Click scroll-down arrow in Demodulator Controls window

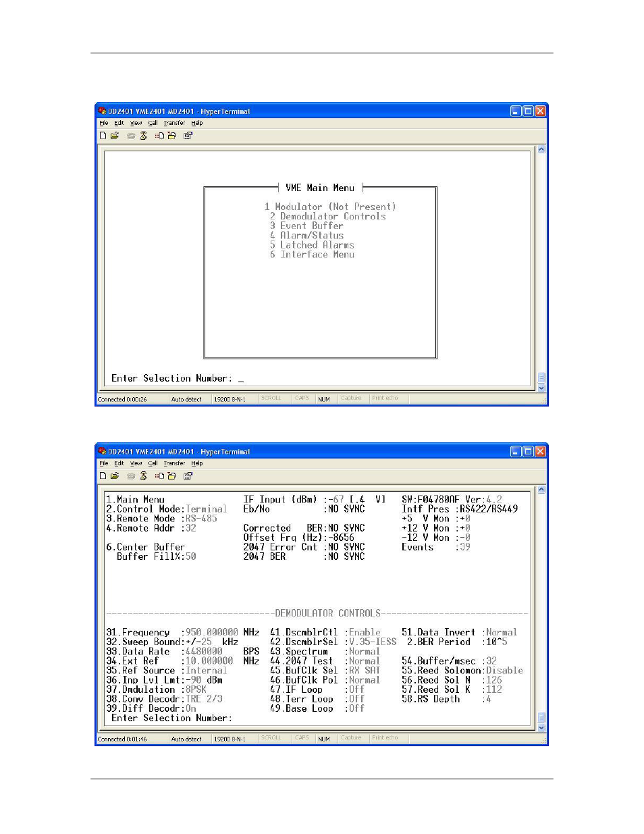[x=541, y=728]
